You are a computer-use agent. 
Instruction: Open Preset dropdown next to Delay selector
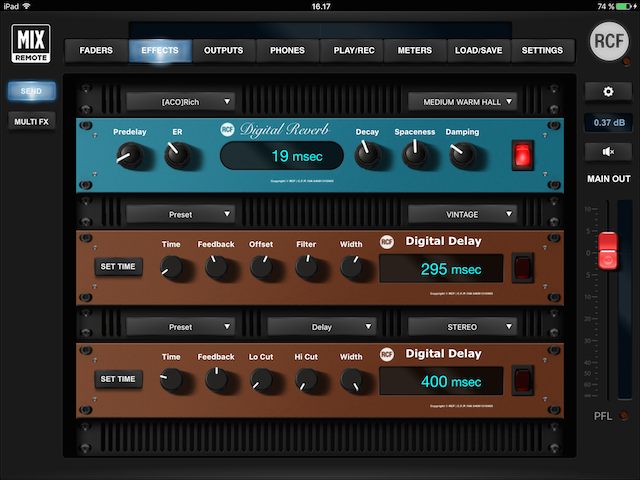180,327
